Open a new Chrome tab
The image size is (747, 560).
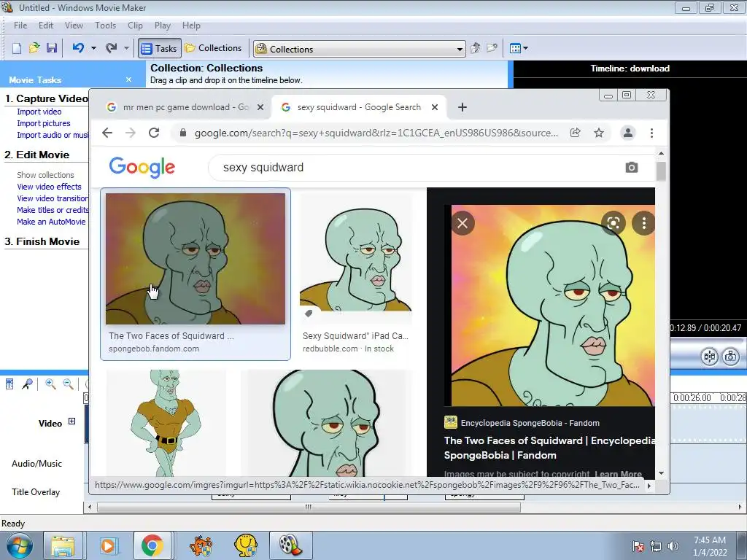click(x=462, y=108)
